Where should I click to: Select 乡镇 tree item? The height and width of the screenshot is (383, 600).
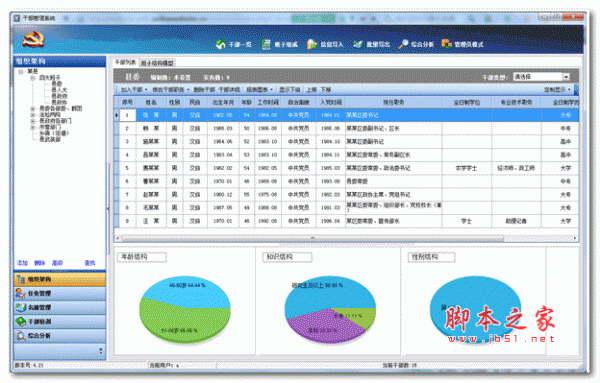54,133
